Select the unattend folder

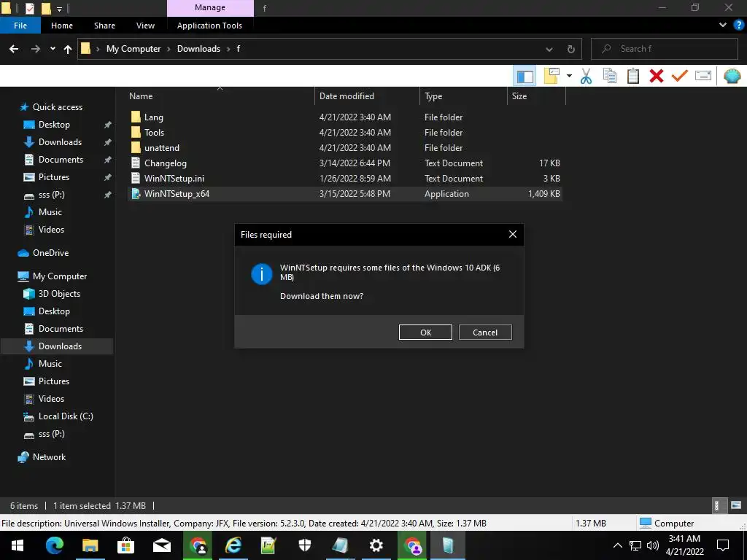pyautogui.click(x=345, y=147)
